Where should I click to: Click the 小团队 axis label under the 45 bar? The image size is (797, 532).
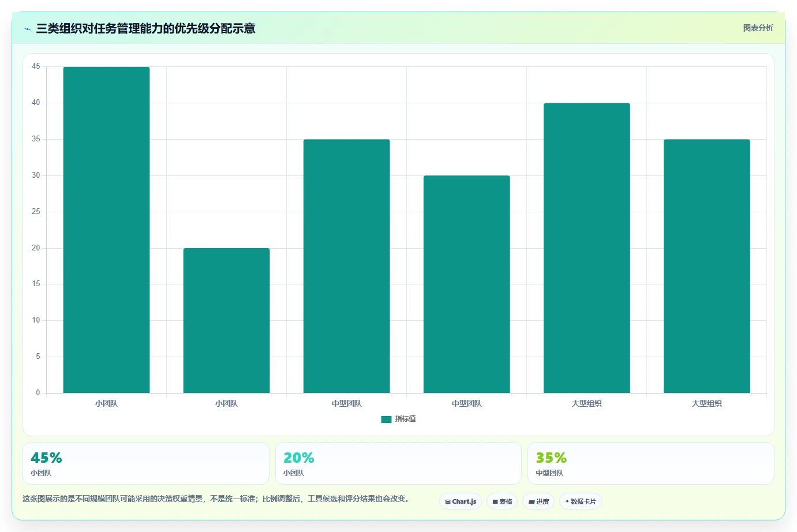[x=106, y=403]
